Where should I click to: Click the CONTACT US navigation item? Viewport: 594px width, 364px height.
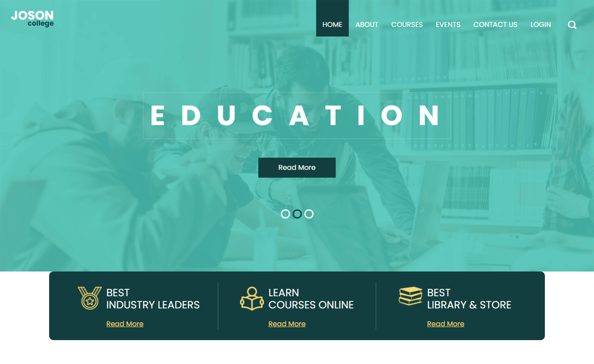495,25
